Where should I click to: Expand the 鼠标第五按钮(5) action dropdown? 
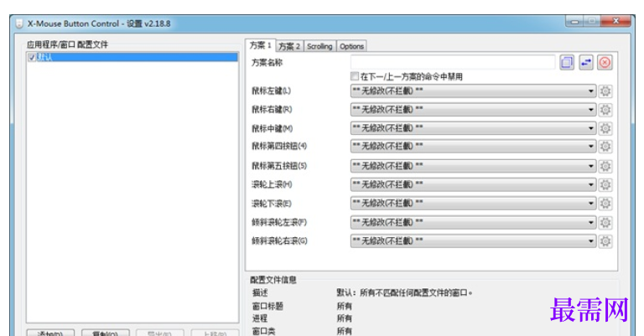point(473,166)
